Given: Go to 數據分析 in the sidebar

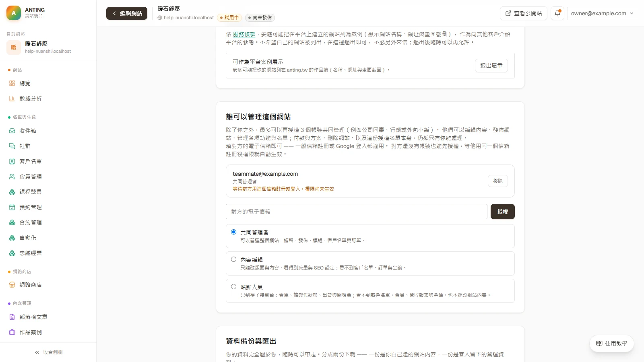Looking at the screenshot, I should [x=48, y=99].
